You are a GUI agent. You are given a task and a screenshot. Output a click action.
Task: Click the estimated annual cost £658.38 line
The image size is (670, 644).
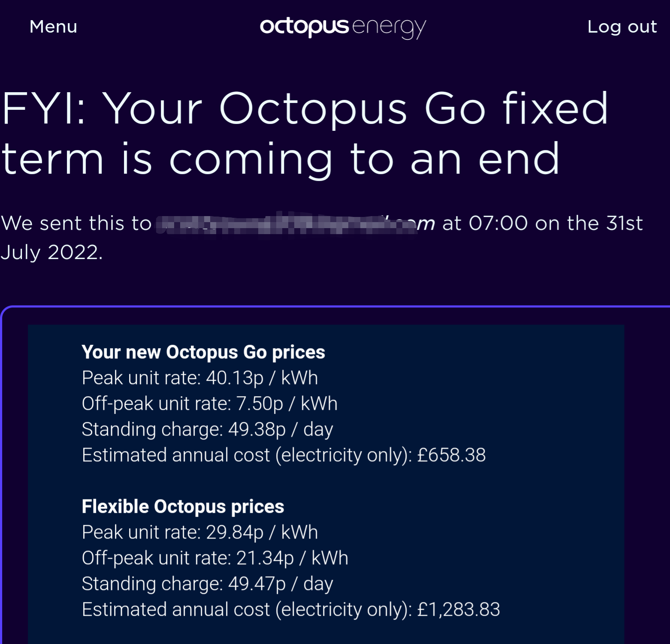(x=284, y=455)
